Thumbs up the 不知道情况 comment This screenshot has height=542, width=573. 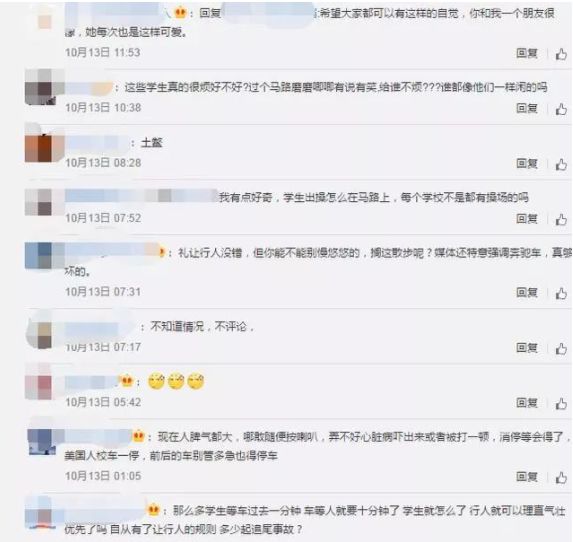(x=561, y=348)
